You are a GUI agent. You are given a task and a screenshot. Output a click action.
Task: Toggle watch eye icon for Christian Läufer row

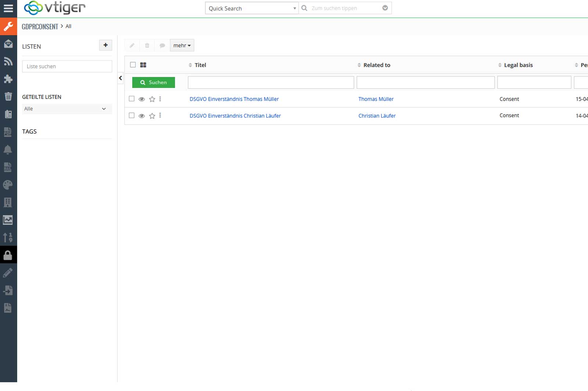click(x=141, y=116)
